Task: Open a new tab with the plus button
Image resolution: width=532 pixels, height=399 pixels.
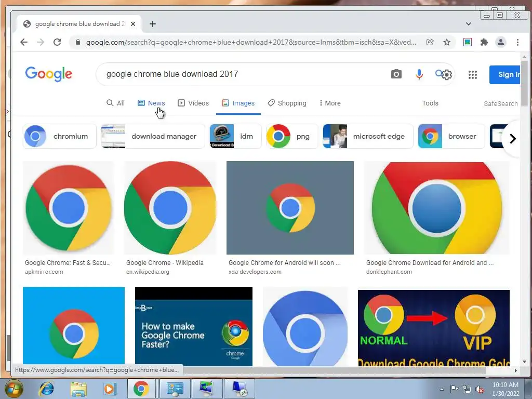Action: tap(153, 24)
